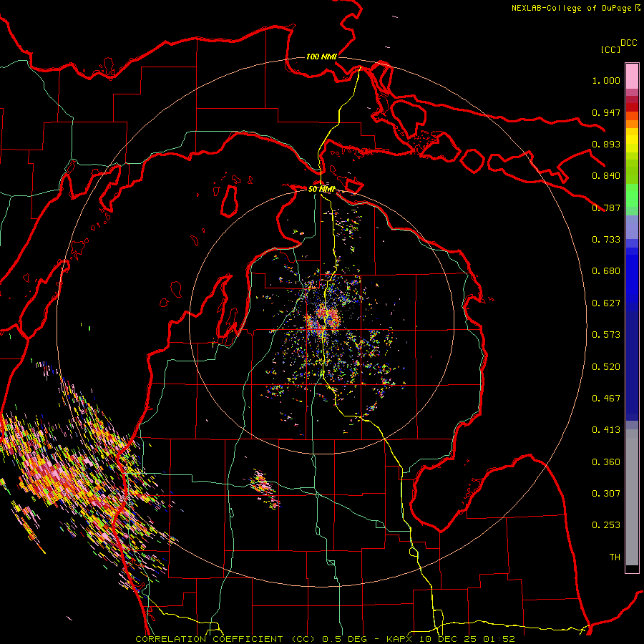
Task: Click the 0.360 scale value
Action: point(606,462)
